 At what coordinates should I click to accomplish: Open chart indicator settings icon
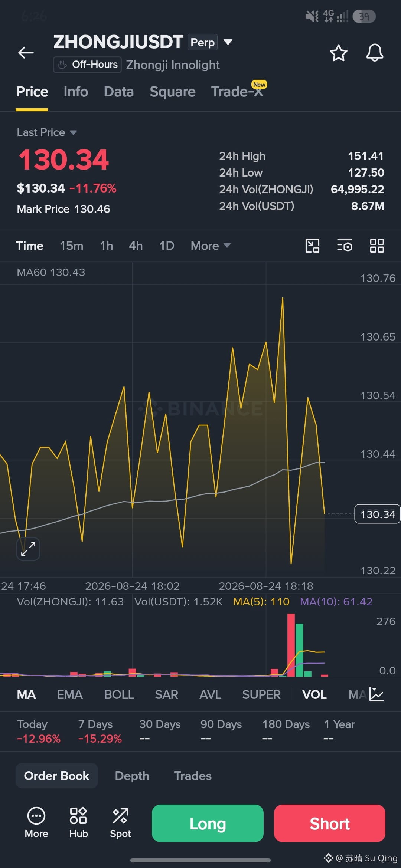[345, 246]
